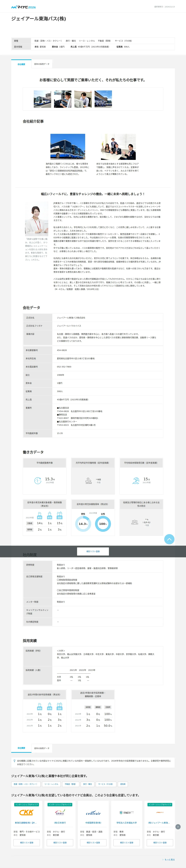Add 東海交通機械 to consideration list
Screen dimensions: 186x868
26,842
